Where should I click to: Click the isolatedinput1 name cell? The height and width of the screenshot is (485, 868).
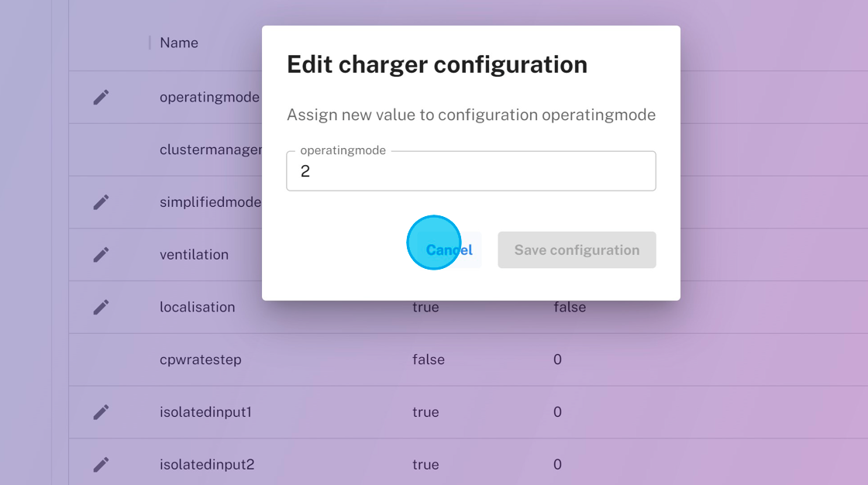click(205, 412)
